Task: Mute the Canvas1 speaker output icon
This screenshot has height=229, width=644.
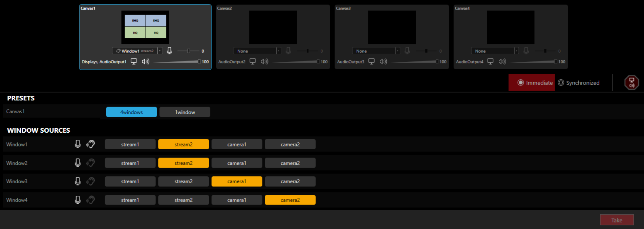Action: (x=146, y=61)
